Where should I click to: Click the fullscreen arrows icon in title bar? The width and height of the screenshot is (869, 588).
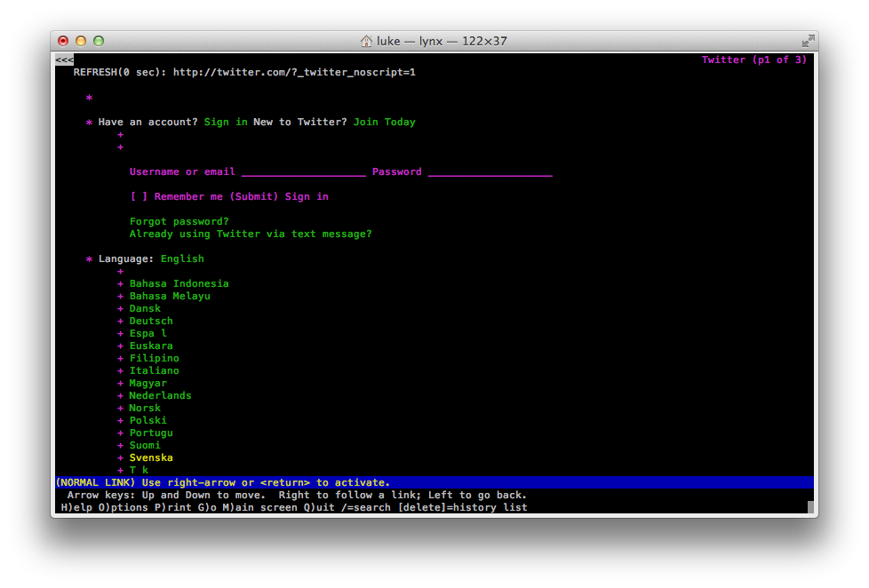click(x=807, y=41)
